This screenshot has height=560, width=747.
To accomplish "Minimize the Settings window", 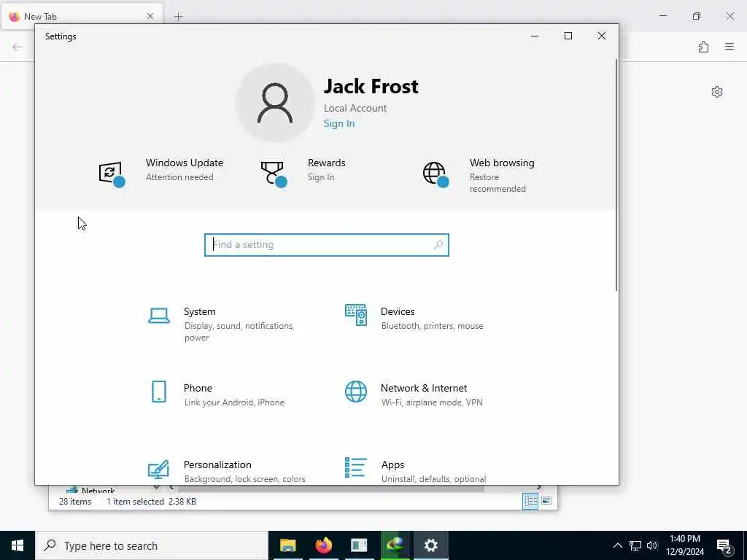I will tap(535, 36).
